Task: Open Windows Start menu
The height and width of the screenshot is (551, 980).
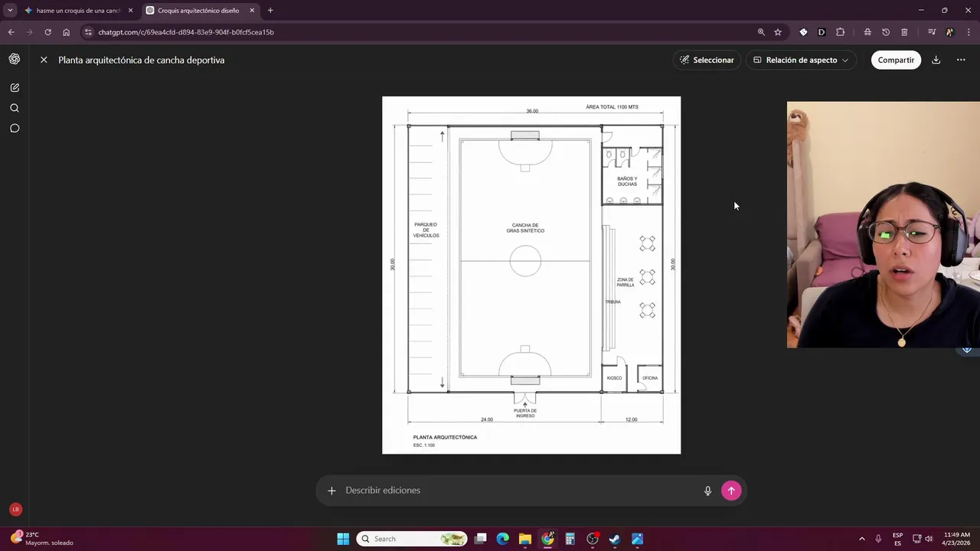Action: tap(343, 539)
